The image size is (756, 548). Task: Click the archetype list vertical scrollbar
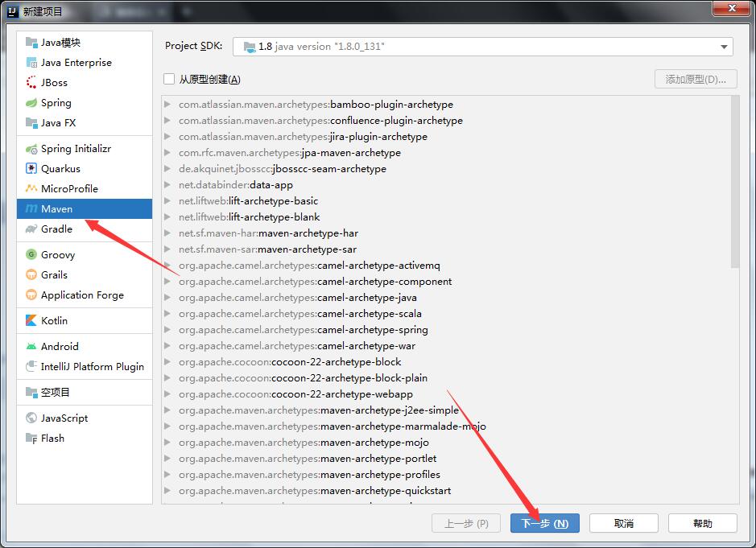(x=735, y=182)
